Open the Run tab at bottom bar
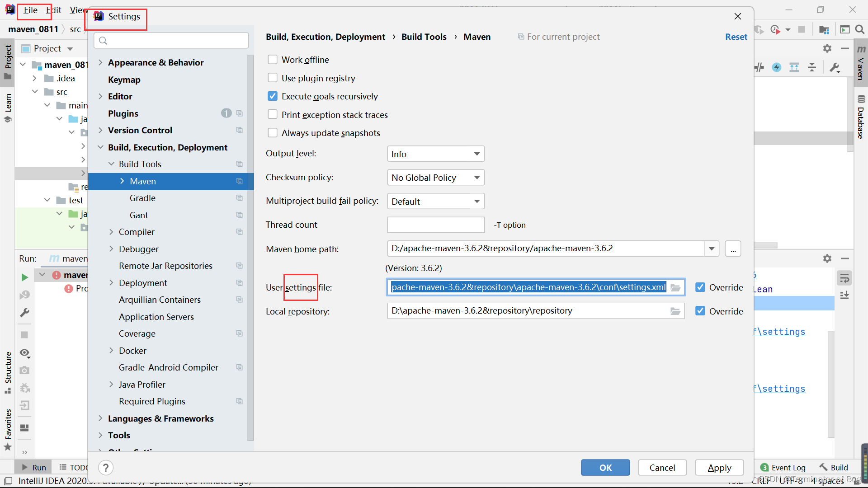 click(x=34, y=468)
